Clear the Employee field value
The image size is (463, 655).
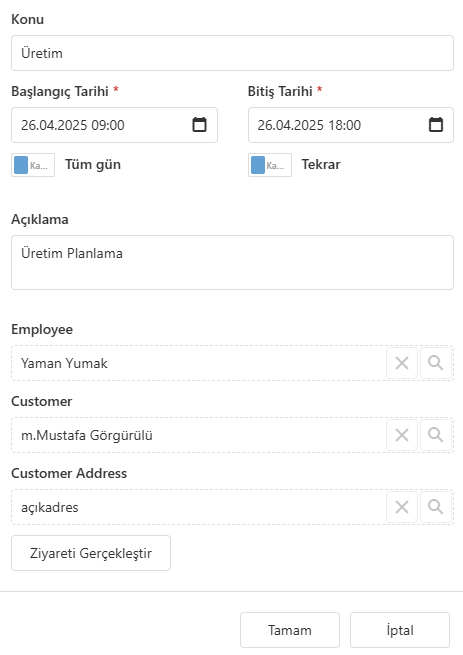coord(402,363)
